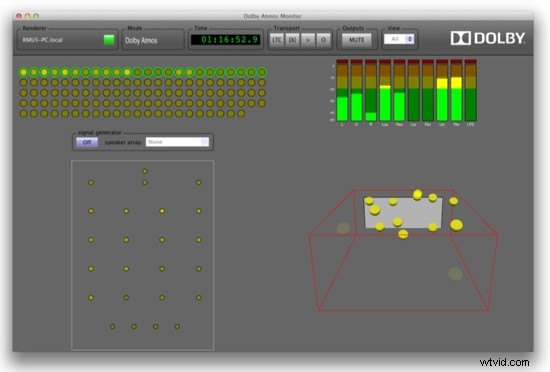Viewport: 550px width, 372px height.
Task: Mute the outputs
Action: coord(357,40)
